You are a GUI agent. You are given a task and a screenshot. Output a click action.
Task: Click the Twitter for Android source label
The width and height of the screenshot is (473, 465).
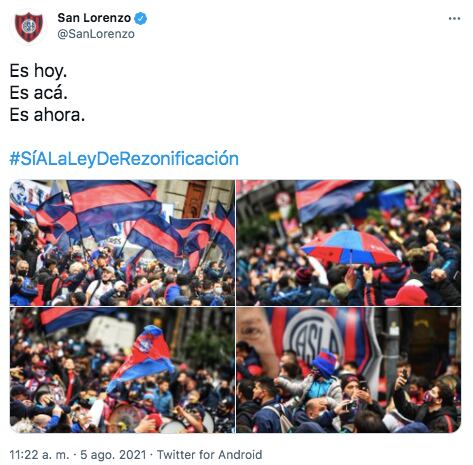click(x=210, y=455)
